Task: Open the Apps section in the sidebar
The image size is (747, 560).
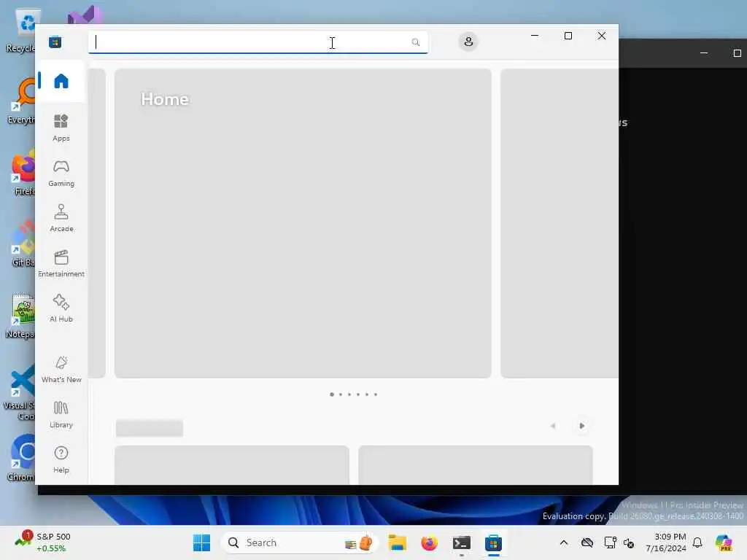Action: click(x=61, y=128)
